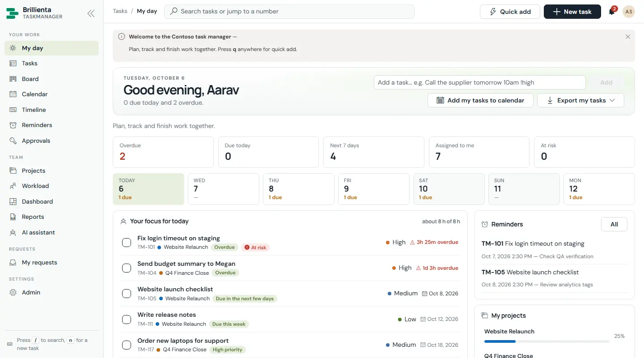Open task Write release notes
Viewport: 644px width, 358px height.
click(x=166, y=315)
